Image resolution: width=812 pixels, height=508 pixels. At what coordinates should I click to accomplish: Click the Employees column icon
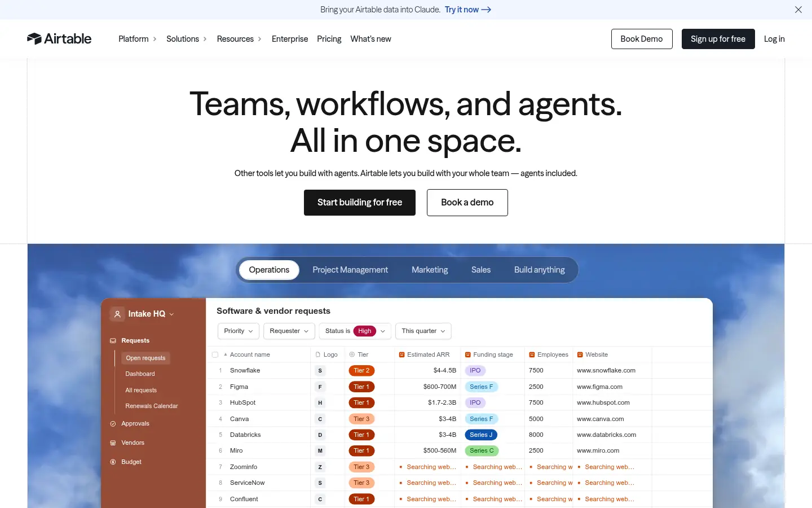click(x=532, y=355)
